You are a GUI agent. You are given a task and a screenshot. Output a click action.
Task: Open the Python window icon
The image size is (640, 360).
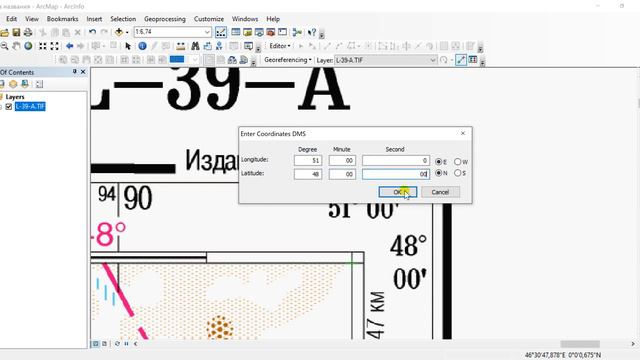pos(282,32)
